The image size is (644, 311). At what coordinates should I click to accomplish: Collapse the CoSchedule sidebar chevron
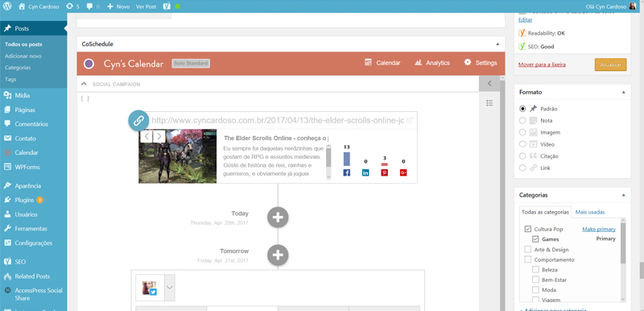point(489,84)
